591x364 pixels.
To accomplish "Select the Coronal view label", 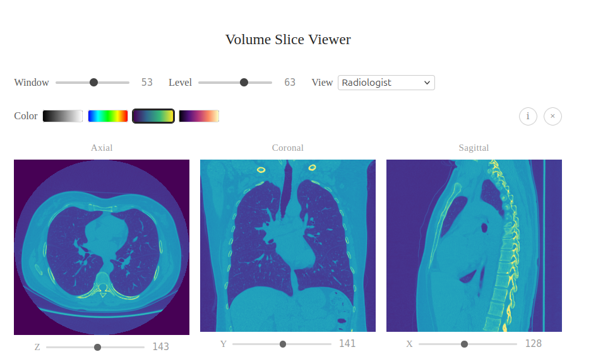I will 288,148.
